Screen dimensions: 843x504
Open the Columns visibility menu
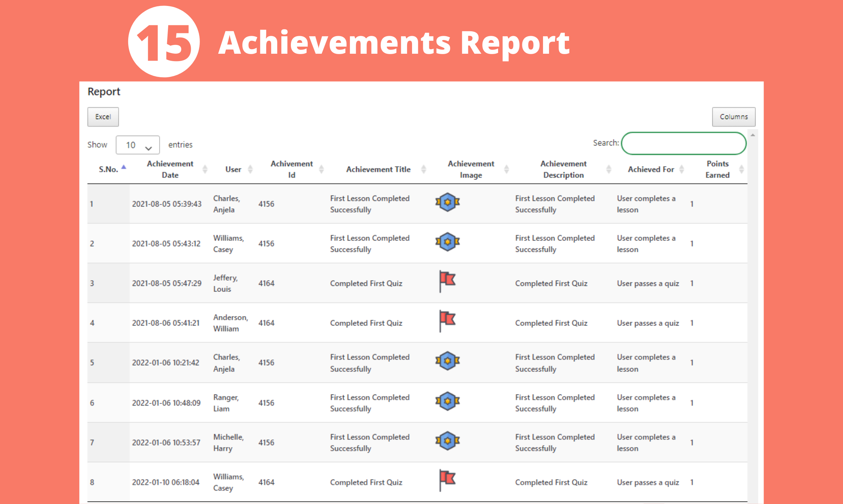click(x=733, y=117)
